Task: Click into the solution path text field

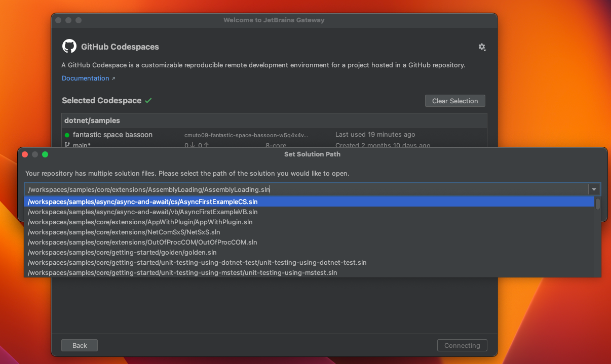Action: 306,189
